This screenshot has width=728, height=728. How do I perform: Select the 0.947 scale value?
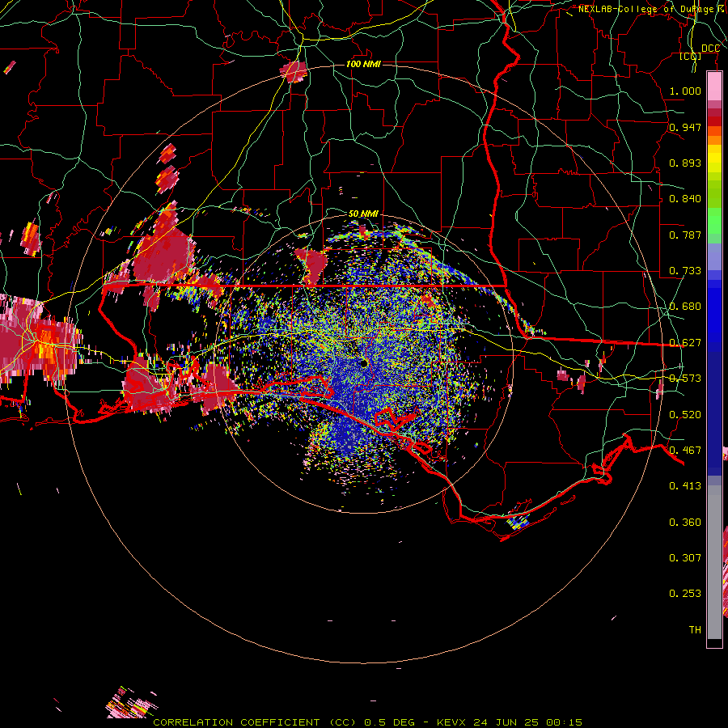[x=685, y=127]
